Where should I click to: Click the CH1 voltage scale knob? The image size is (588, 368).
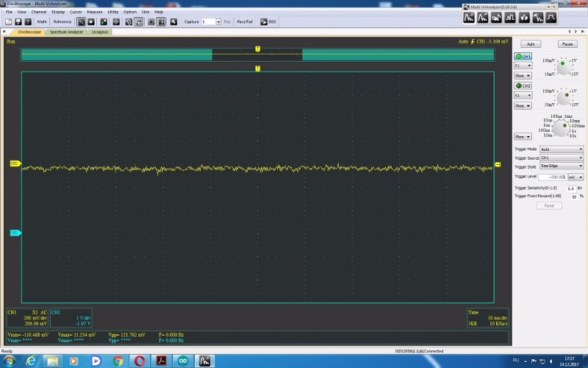coord(562,67)
